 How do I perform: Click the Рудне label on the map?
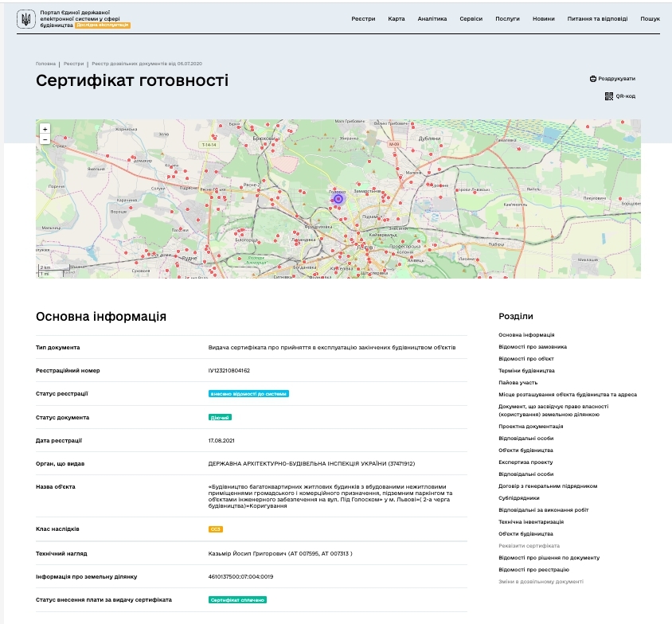[189, 258]
